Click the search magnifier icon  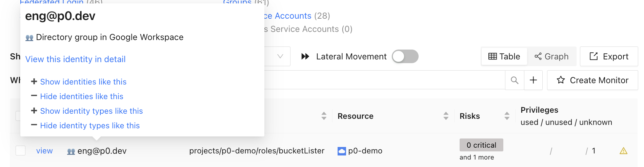coord(515,80)
